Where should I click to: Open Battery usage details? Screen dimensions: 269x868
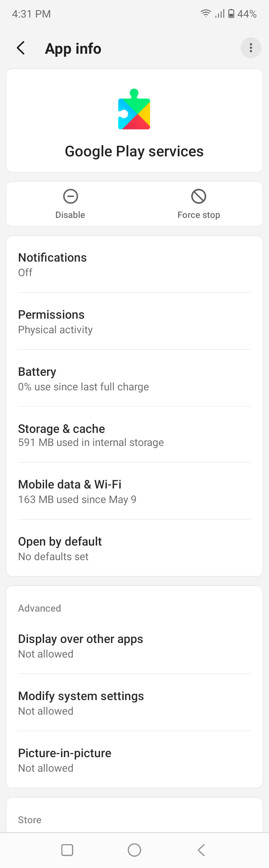134,378
